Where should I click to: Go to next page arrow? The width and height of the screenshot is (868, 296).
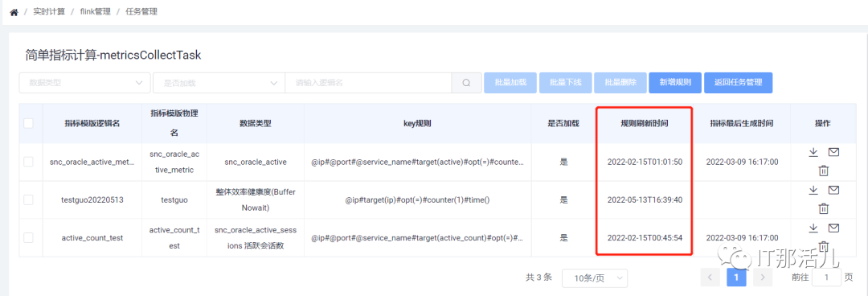(762, 277)
